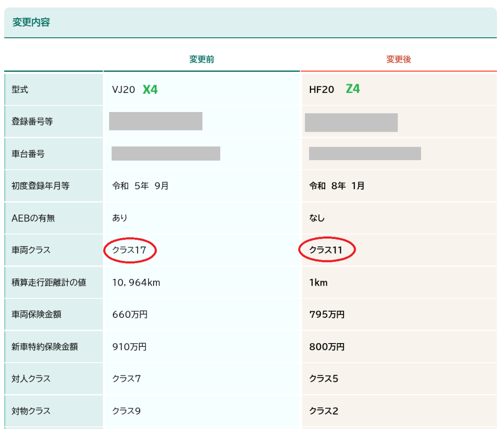Image resolution: width=504 pixels, height=429 pixels.
Task: Click the 変更内容 section header
Action: (31, 22)
